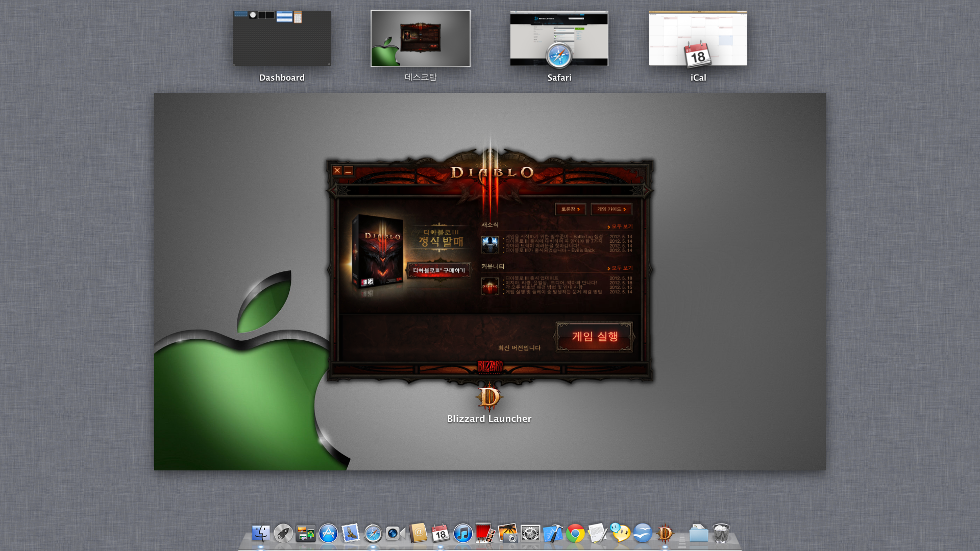The width and height of the screenshot is (980, 551).
Task: Open the Trash in dock
Action: click(x=721, y=534)
